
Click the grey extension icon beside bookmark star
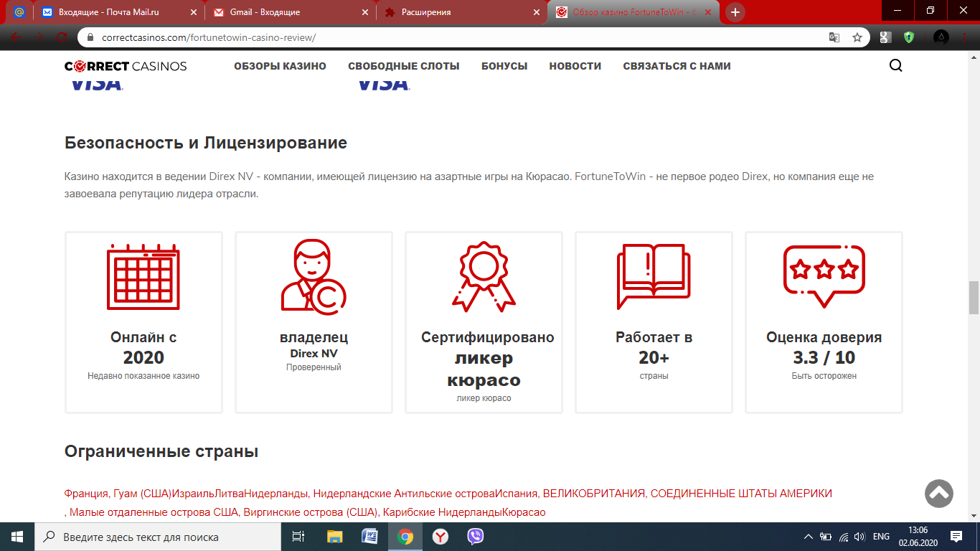886,37
